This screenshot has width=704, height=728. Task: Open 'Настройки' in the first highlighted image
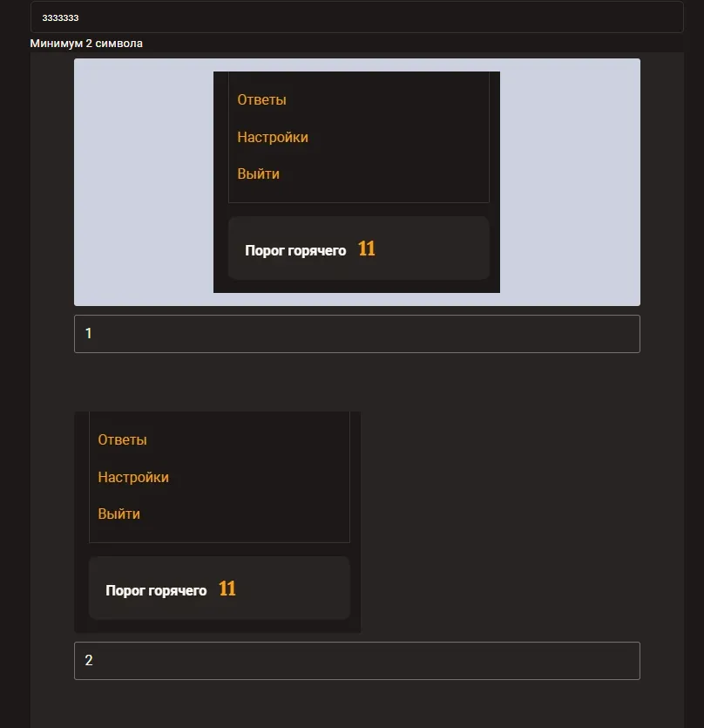pyautogui.click(x=273, y=137)
